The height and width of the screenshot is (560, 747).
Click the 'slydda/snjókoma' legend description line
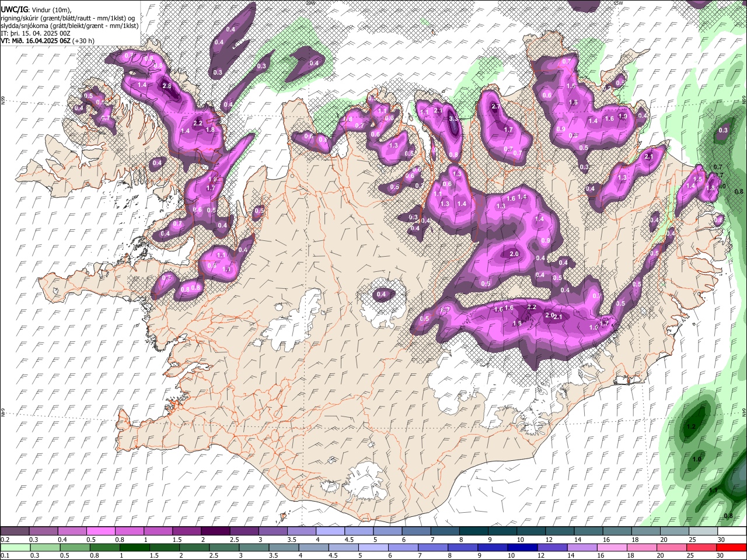[69, 26]
